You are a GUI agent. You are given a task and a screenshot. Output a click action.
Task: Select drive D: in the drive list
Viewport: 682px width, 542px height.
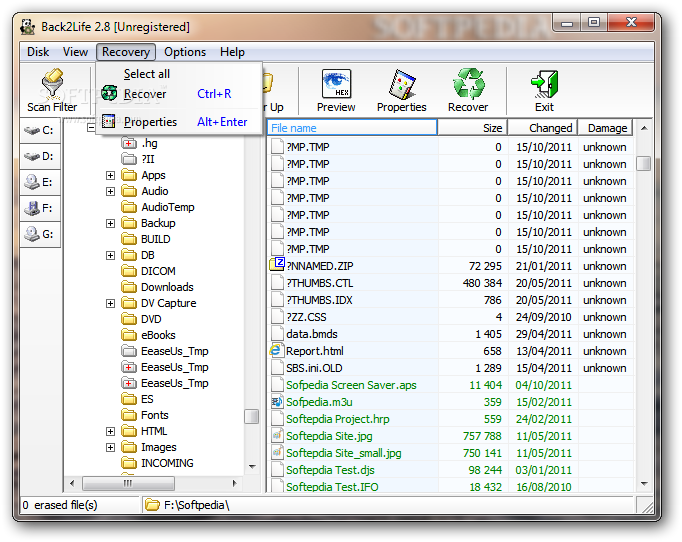[40, 156]
